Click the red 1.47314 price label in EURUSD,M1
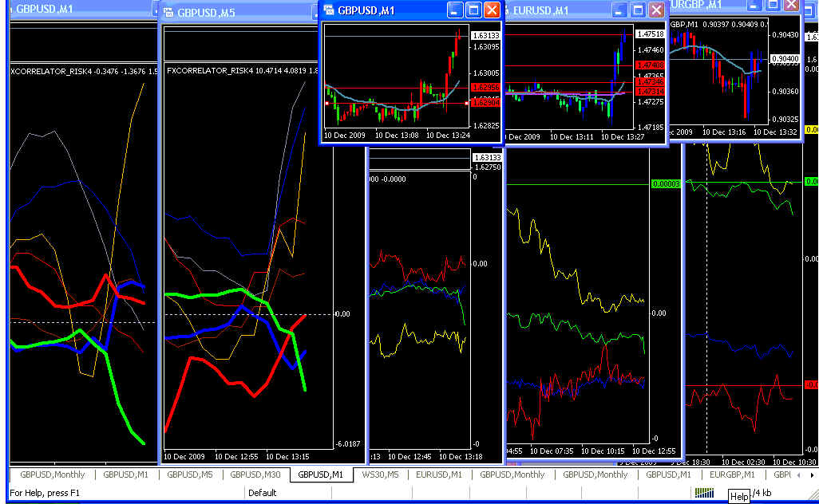819x504 pixels. click(650, 91)
